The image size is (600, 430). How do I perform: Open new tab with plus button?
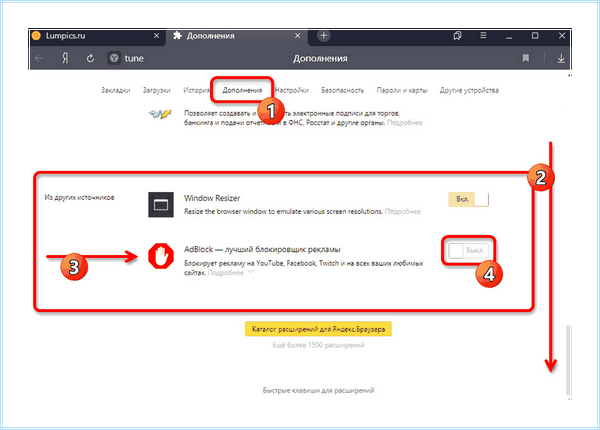(324, 36)
